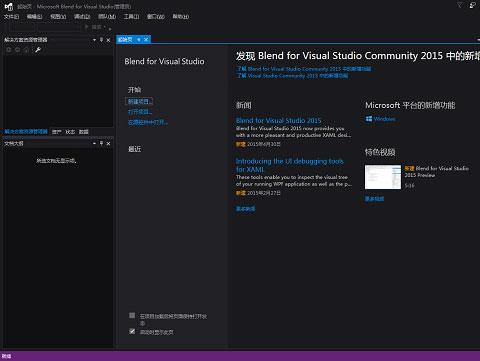Click the start debugging play icon in toolbar
Screen dimensions: 480x361
click(87, 27)
